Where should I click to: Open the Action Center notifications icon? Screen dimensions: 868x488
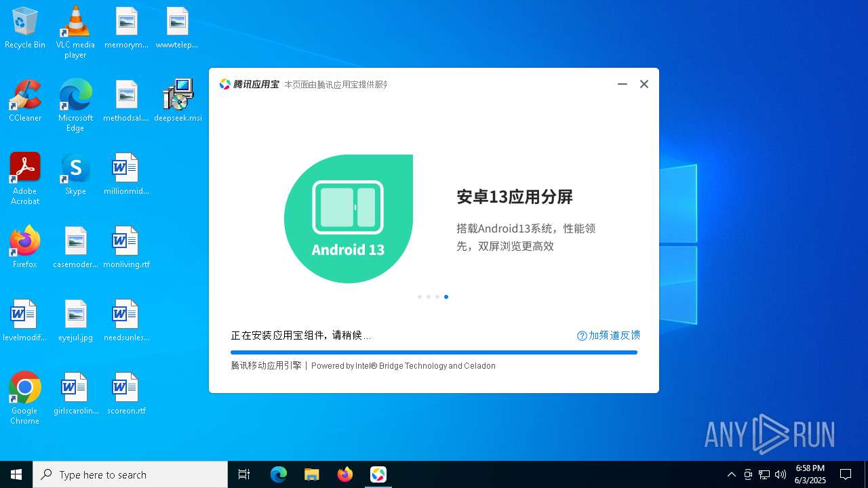click(846, 474)
